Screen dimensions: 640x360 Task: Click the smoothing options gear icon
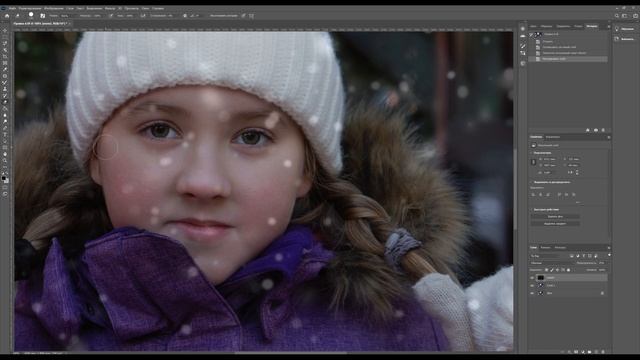185,16
